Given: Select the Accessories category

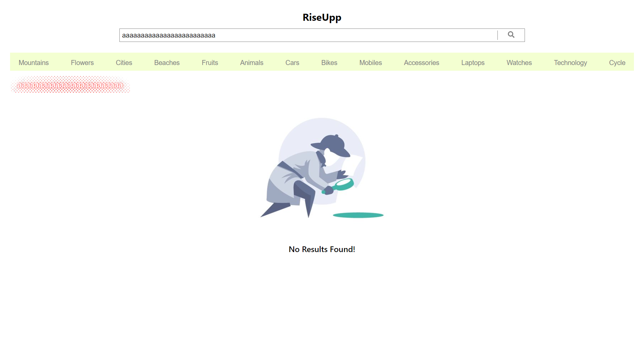Looking at the screenshot, I should point(421,63).
